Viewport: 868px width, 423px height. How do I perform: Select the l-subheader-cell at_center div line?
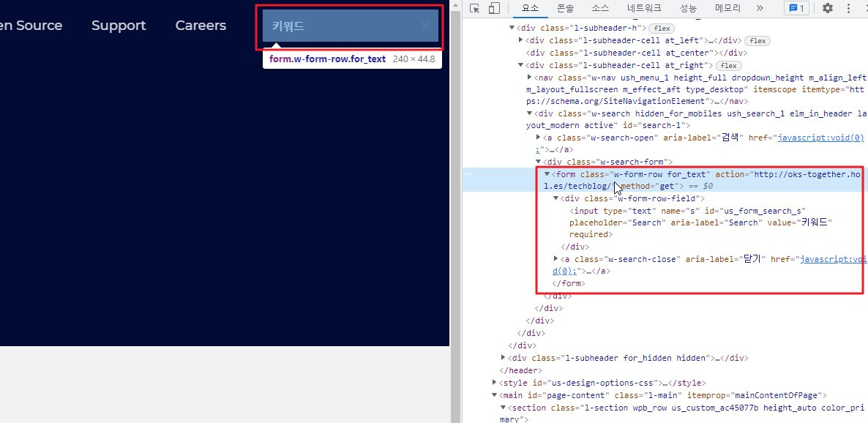637,53
